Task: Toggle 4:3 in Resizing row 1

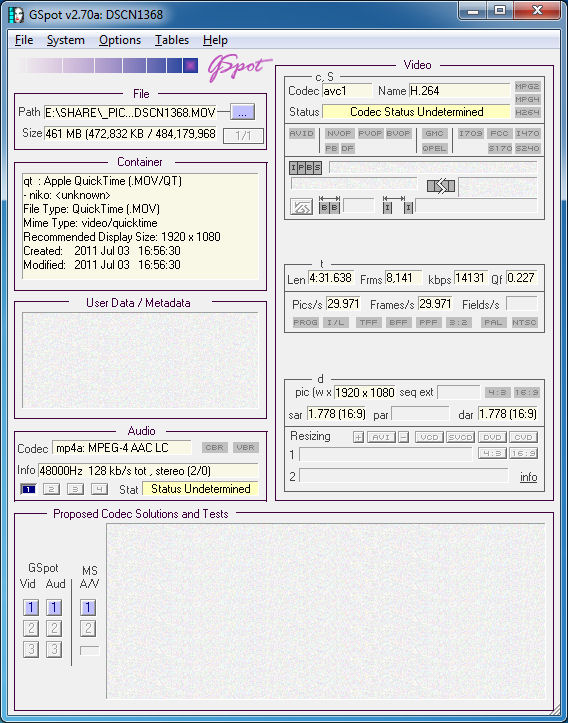Action: [x=492, y=453]
